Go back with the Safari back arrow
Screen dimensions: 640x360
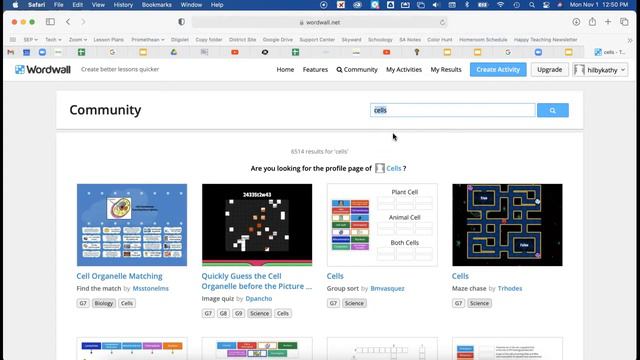click(x=68, y=22)
